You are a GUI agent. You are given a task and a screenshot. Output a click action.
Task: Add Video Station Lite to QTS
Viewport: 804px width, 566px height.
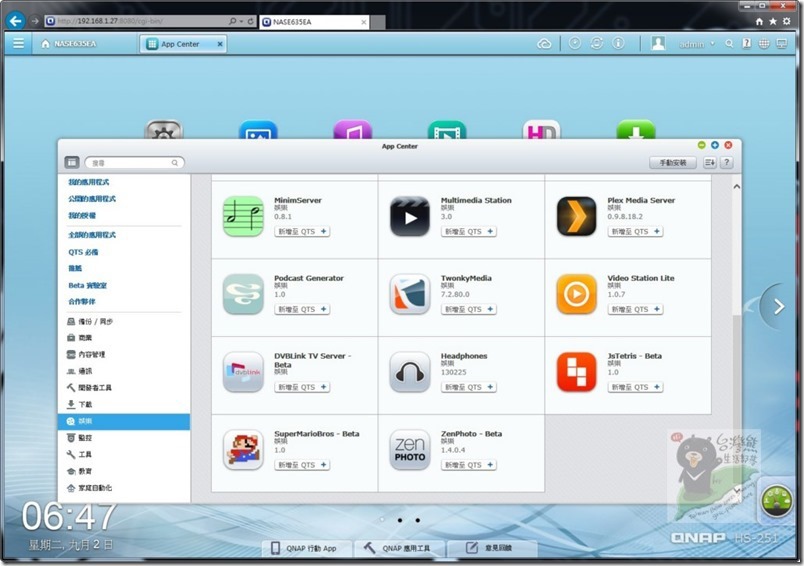[635, 310]
